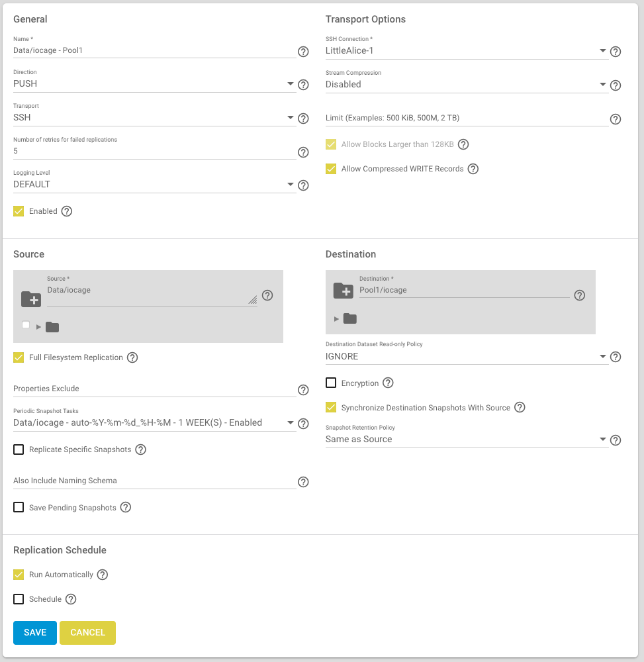
Task: Show help for Allow Compressed WRITE Records
Action: [473, 169]
